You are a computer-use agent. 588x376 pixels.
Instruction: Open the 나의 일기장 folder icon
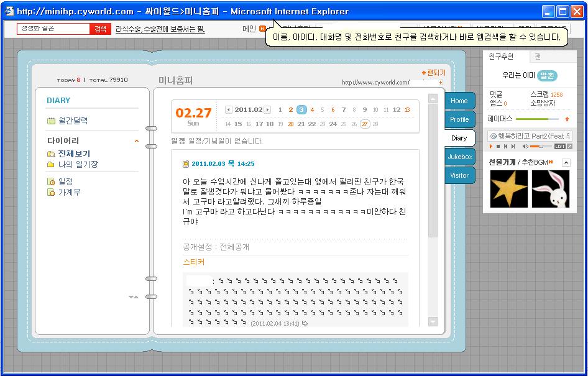(x=50, y=165)
